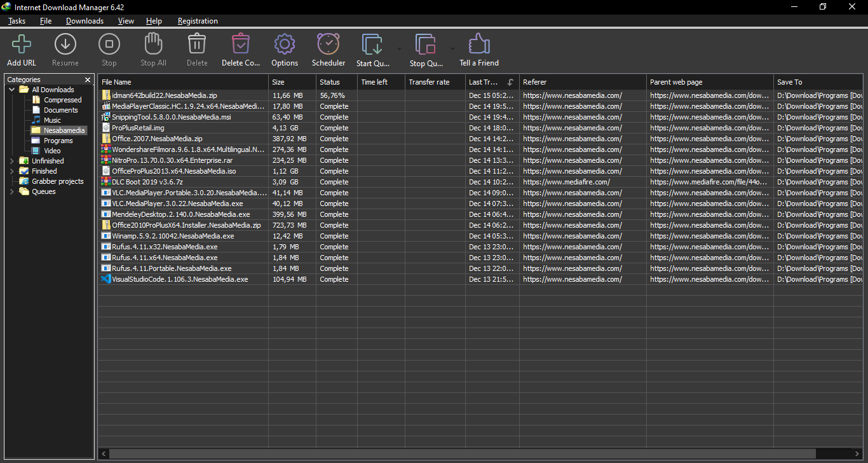The width and height of the screenshot is (868, 463).
Task: Sort by Save To column header
Action: 818,82
